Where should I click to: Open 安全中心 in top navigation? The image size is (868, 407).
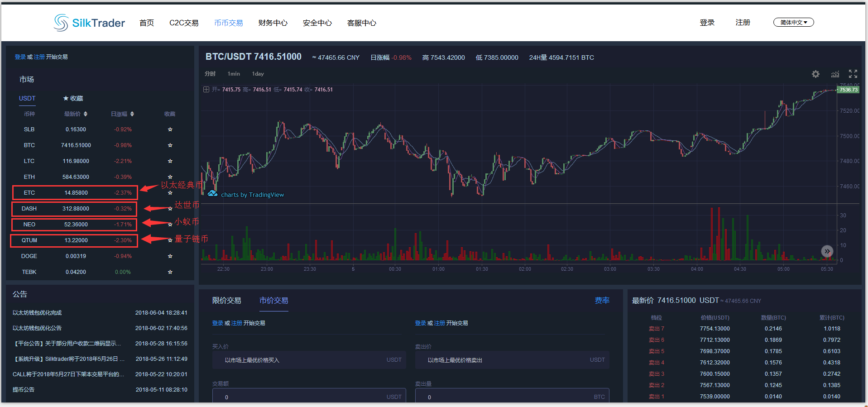point(317,23)
